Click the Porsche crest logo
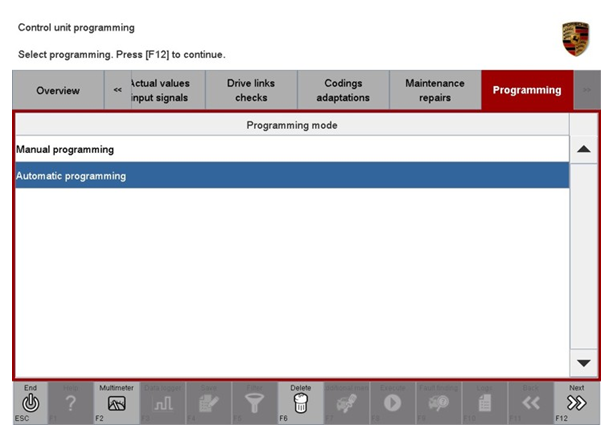This screenshot has width=613, height=437. tap(575, 38)
